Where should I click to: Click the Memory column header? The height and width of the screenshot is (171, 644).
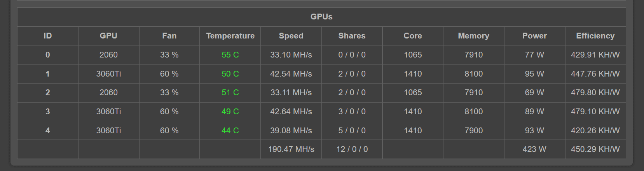473,36
